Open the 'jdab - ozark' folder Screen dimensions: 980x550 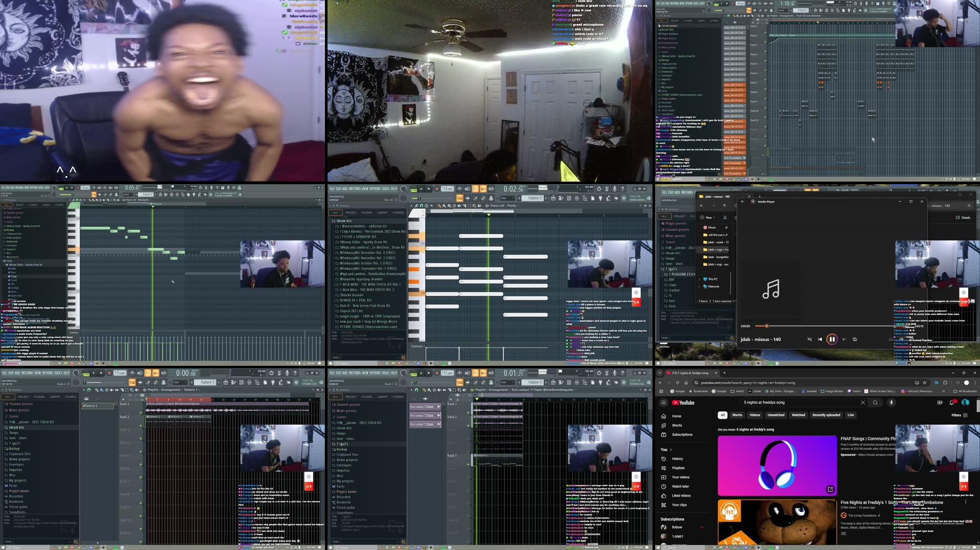[x=716, y=242]
